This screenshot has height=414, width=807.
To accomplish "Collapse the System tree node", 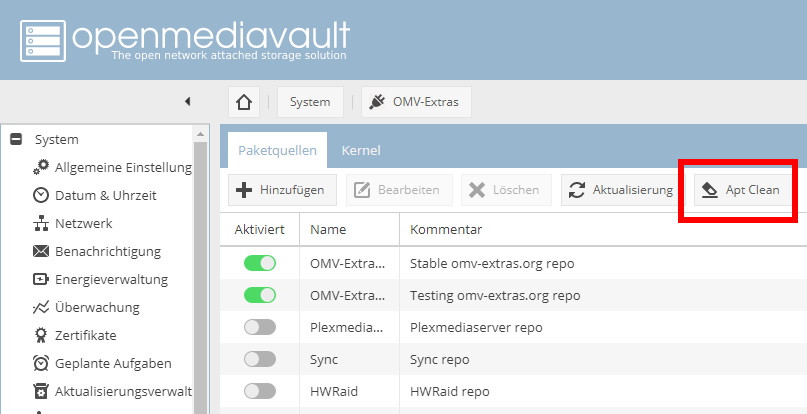I will tap(16, 139).
